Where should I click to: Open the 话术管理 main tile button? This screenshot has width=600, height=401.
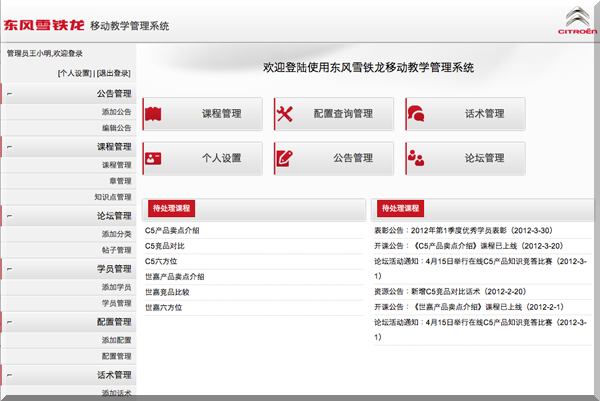[465, 114]
